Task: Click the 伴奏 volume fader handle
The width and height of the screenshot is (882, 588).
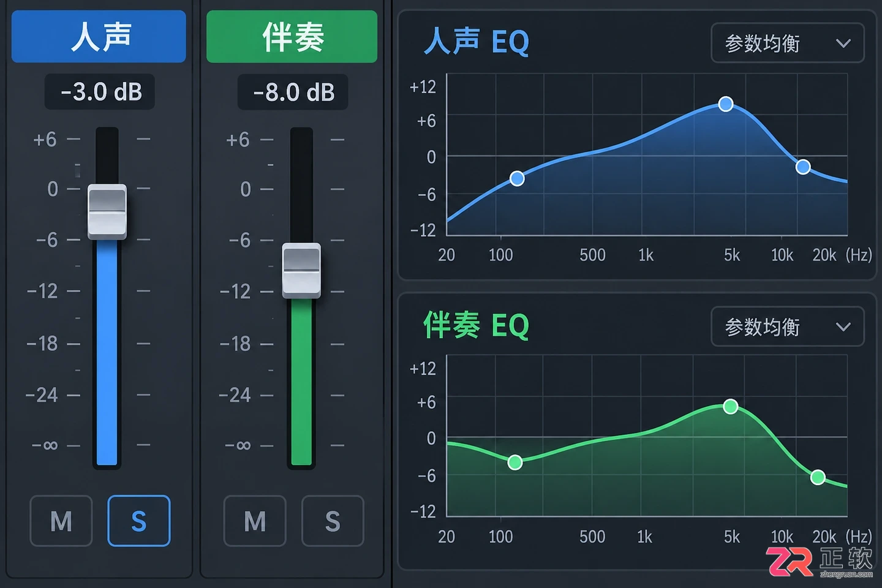Action: click(301, 271)
